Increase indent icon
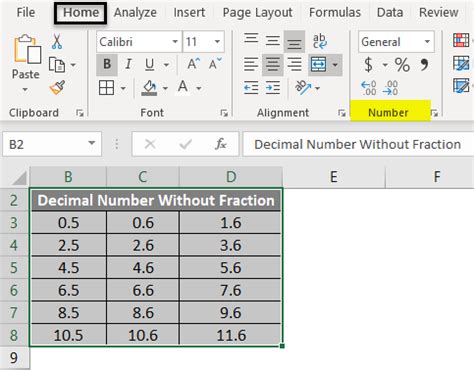Screen dimensions: 474x370 (273, 88)
